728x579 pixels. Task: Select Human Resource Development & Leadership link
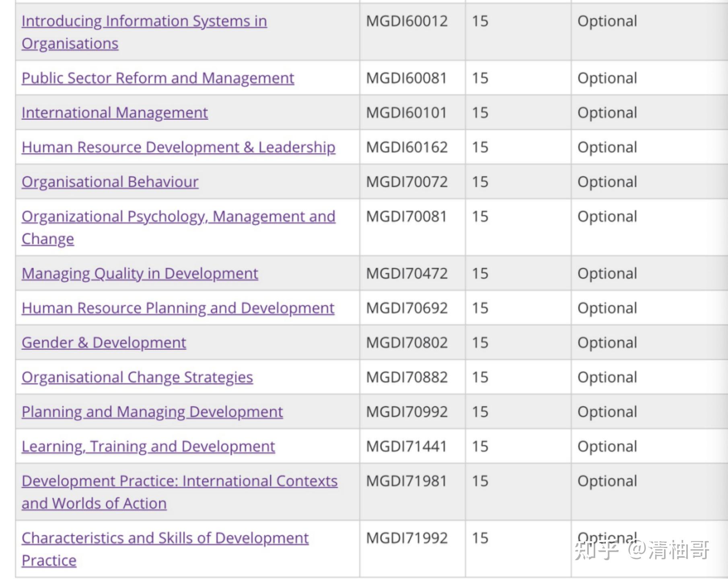pos(178,147)
